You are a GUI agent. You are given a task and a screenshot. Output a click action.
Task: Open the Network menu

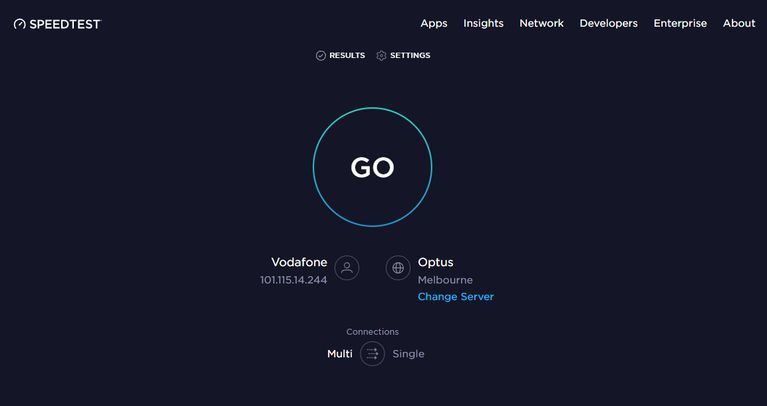click(x=541, y=23)
